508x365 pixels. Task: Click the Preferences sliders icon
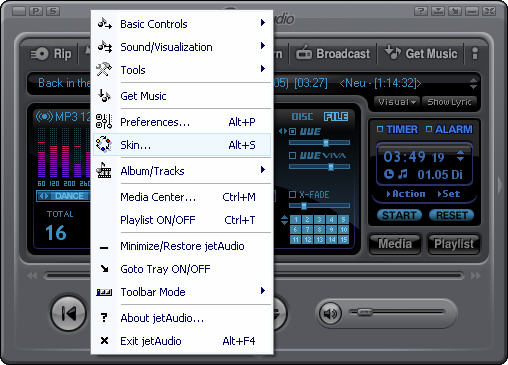coord(104,121)
